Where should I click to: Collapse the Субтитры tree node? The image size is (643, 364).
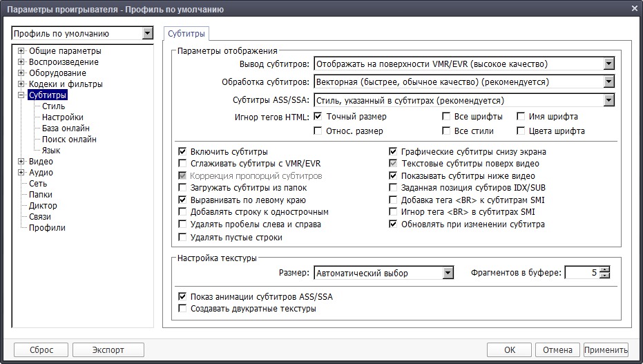(21, 95)
